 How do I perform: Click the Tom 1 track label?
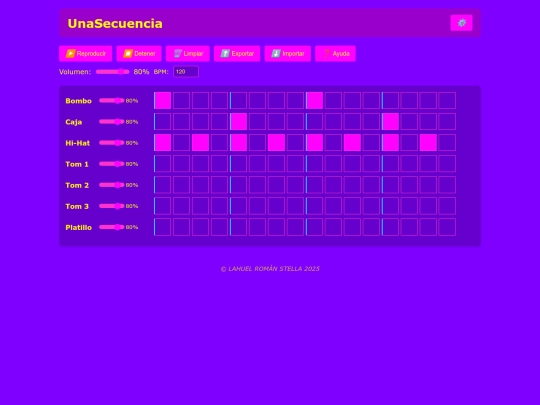[x=77, y=164]
